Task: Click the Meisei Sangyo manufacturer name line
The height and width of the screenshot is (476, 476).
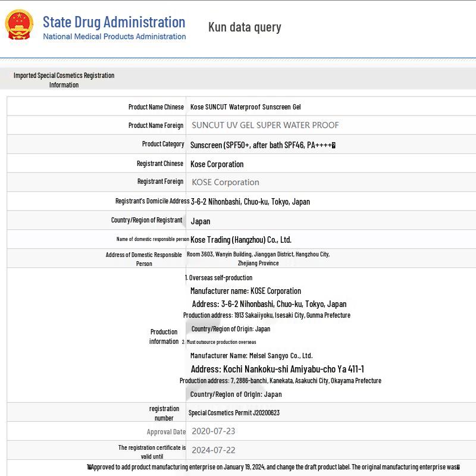Action: (x=251, y=355)
